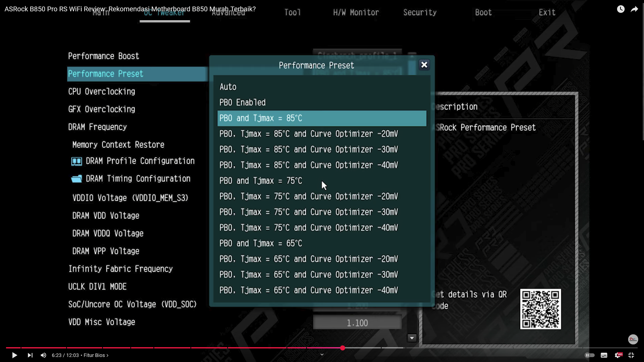This screenshot has width=644, height=362.
Task: Seek using the red progress bar dot
Action: [343, 348]
